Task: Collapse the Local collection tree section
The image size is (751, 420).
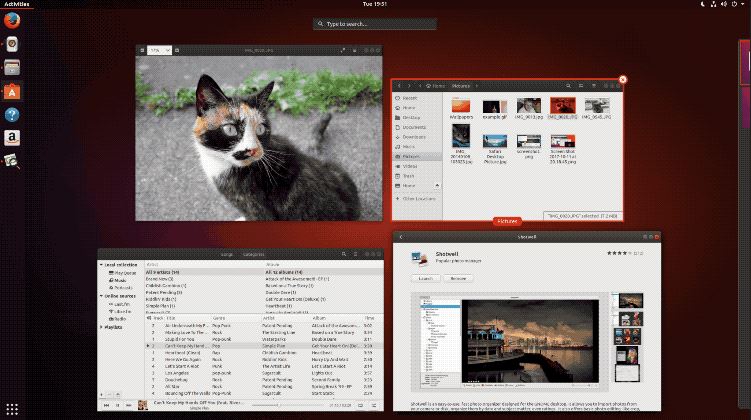Action: click(101, 265)
